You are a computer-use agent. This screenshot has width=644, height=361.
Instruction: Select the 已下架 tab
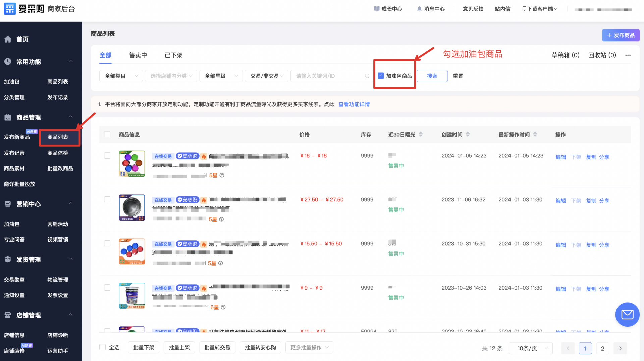click(173, 55)
